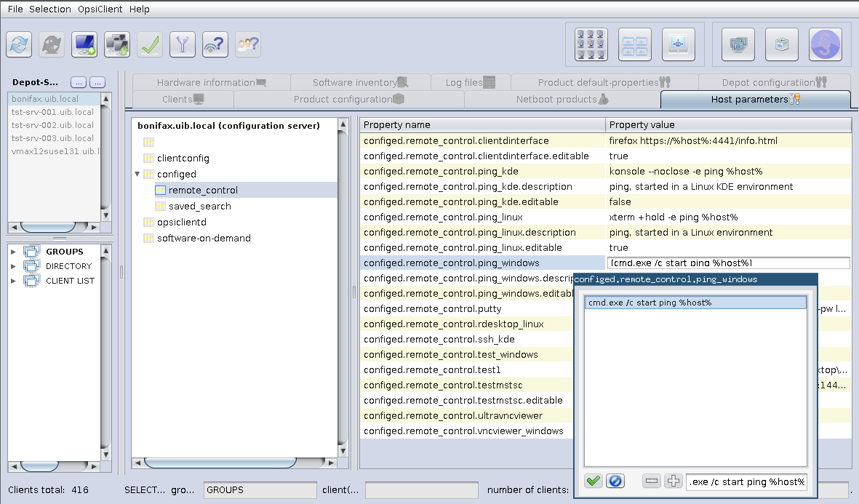
Task: Select remote_control tree item
Action: [x=203, y=190]
